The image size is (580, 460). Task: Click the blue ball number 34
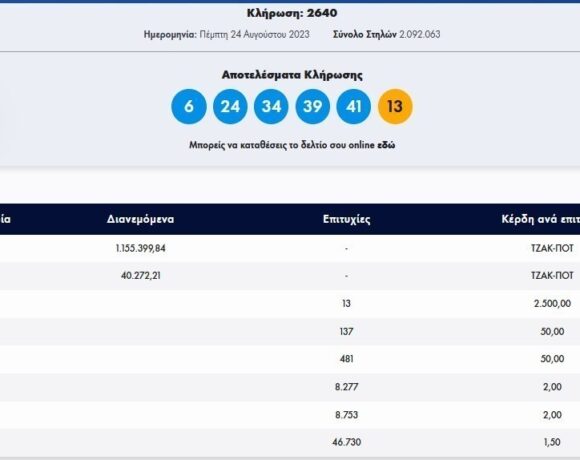point(271,106)
